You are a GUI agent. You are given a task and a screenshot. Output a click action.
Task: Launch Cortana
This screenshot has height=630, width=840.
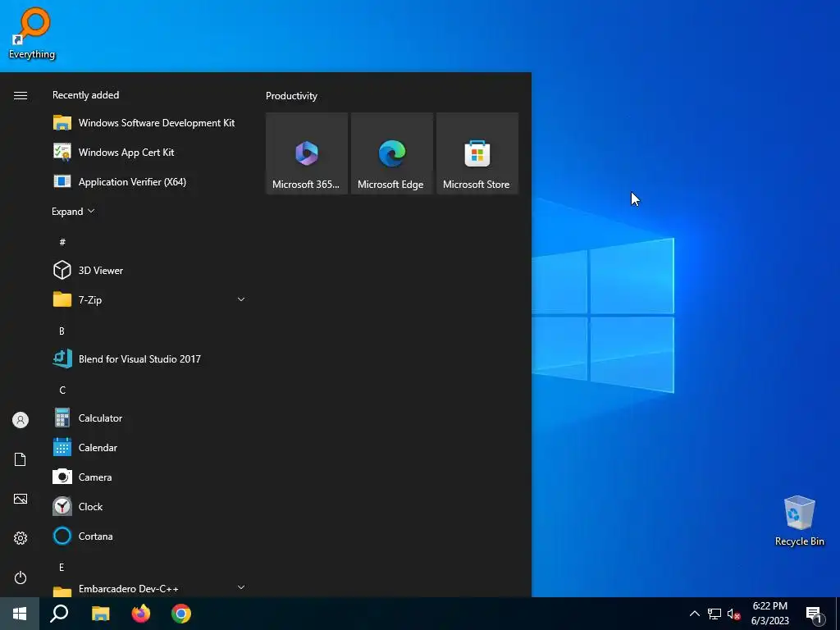[149, 536]
